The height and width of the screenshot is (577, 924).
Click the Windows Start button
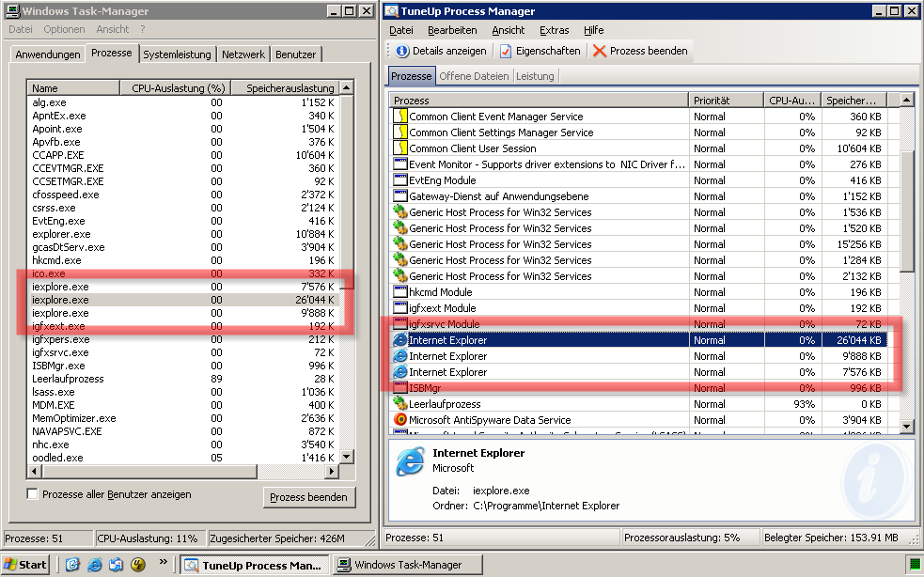coord(25,565)
